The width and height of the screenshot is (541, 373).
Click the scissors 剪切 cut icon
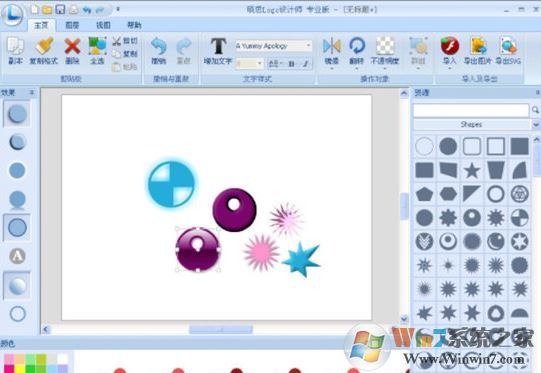tap(117, 41)
